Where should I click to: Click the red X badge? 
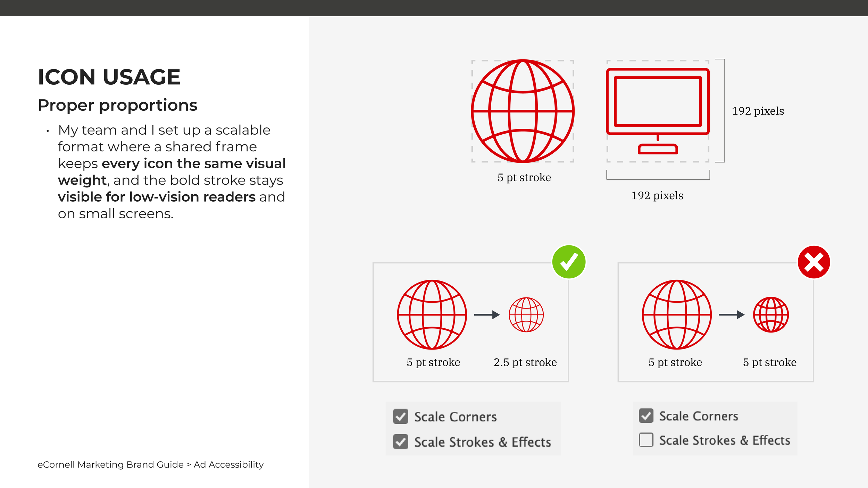pyautogui.click(x=814, y=262)
